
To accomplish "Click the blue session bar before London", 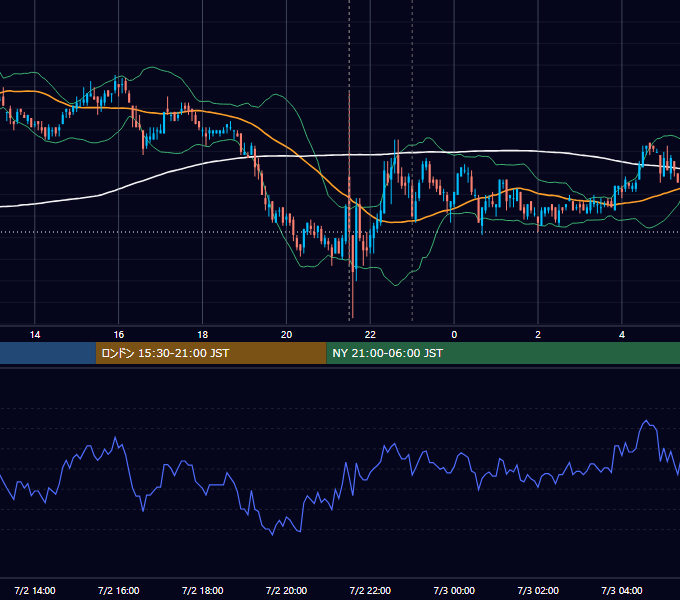I will (48, 353).
